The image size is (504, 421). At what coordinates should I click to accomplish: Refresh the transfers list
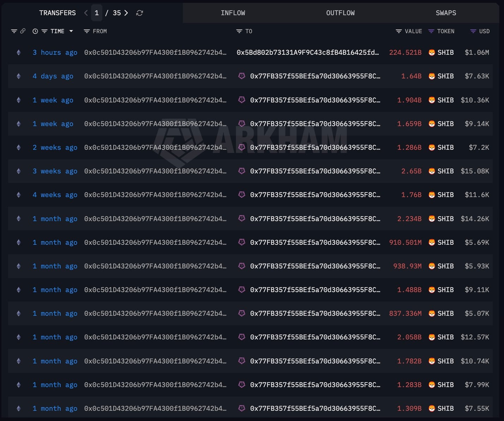139,13
